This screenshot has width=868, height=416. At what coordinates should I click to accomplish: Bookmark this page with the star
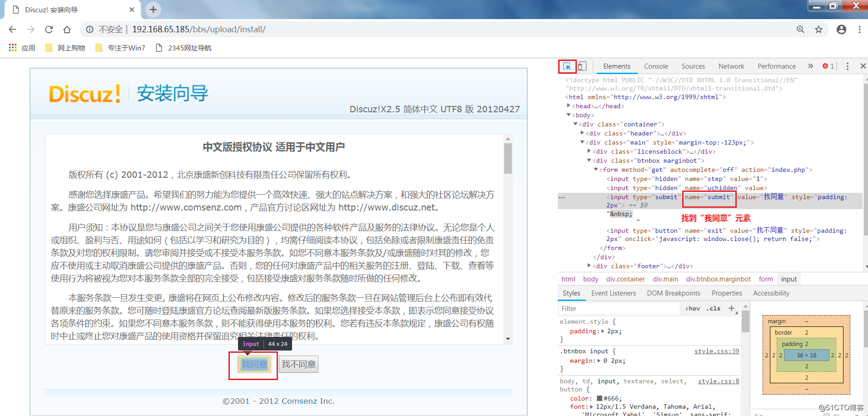[818, 29]
